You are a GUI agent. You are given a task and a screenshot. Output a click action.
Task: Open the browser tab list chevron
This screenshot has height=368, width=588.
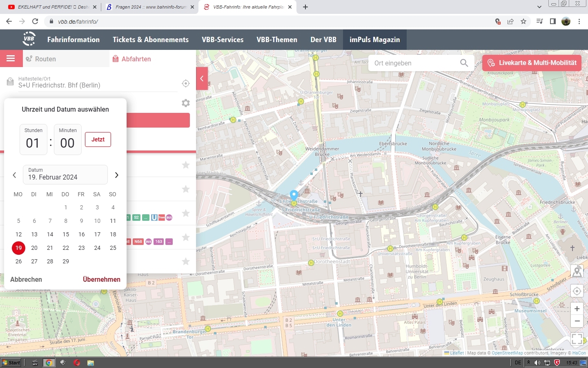tap(539, 7)
